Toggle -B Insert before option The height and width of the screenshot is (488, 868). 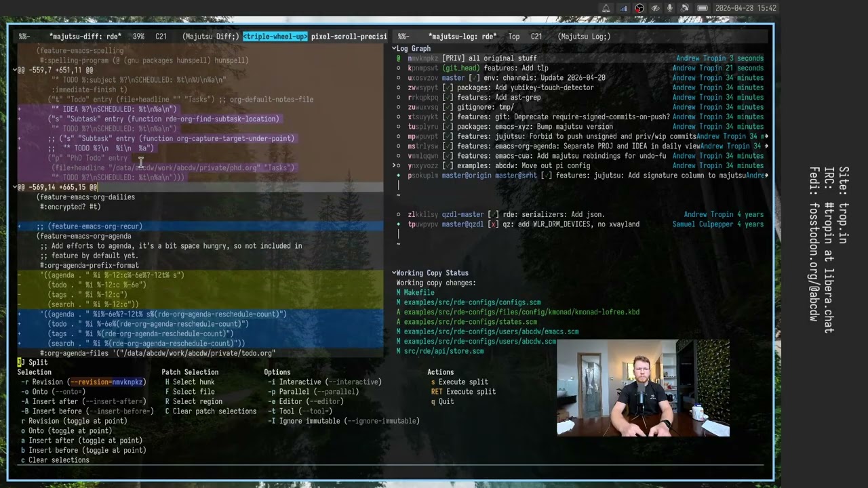(87, 411)
